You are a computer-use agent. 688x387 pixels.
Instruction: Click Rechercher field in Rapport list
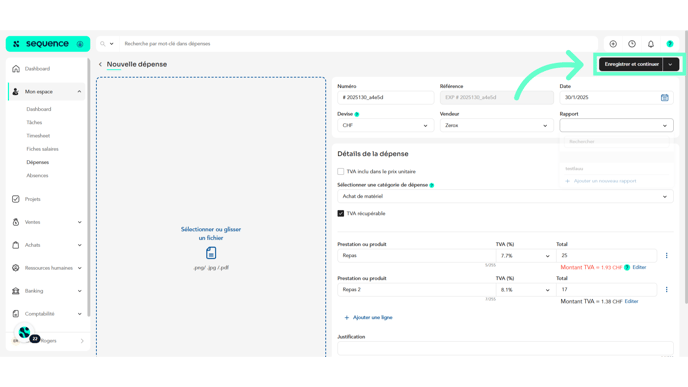[616, 142]
